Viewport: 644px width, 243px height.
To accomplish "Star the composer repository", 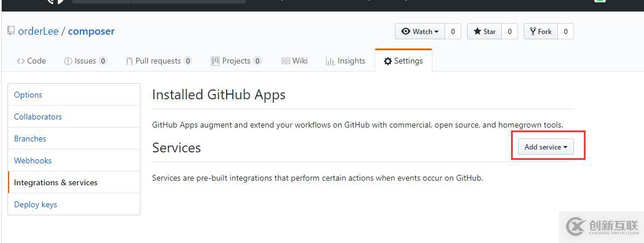I will [x=484, y=32].
